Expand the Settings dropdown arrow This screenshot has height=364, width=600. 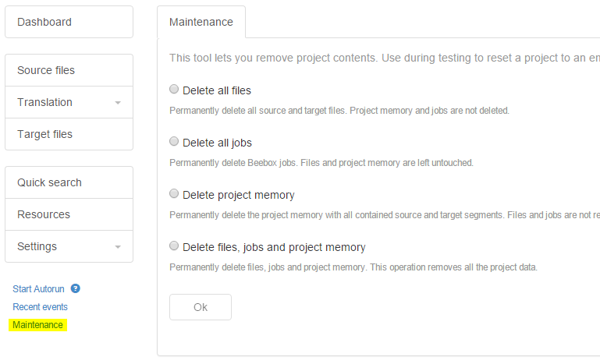click(118, 247)
